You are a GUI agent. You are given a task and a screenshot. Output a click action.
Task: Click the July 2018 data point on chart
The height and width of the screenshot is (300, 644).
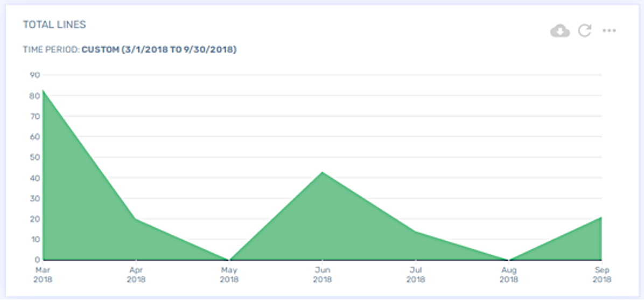pos(415,232)
